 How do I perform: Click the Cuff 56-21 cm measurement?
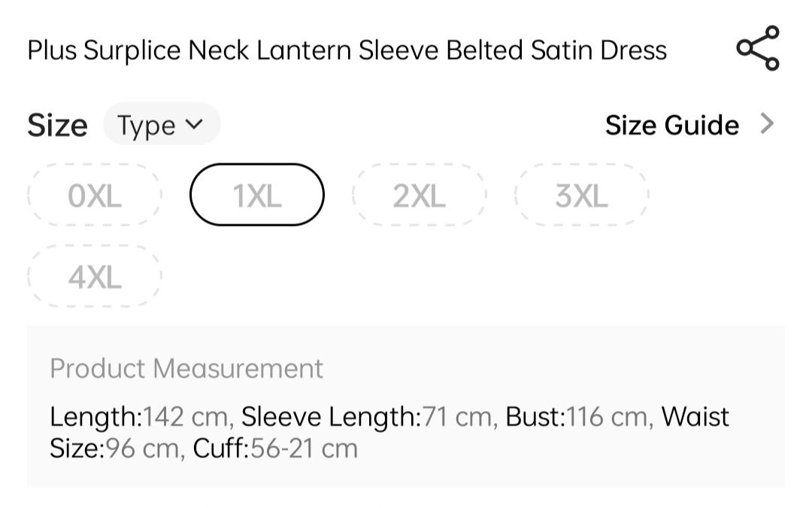pos(275,449)
